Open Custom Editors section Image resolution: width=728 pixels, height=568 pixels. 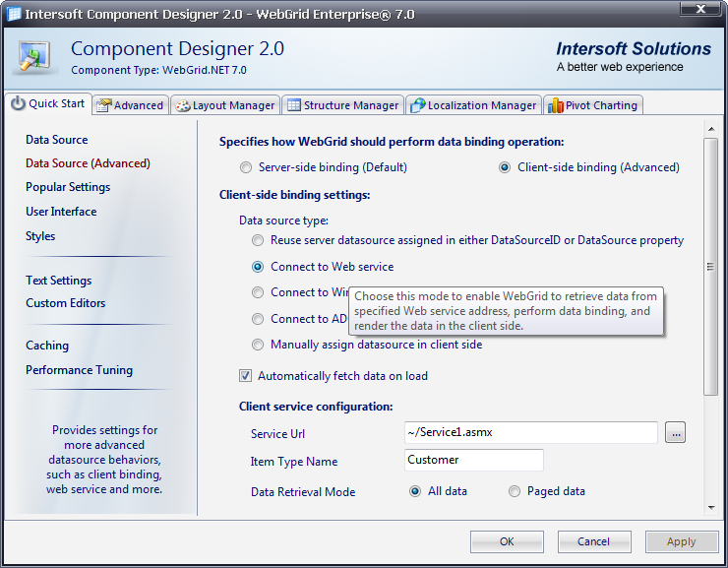tap(66, 303)
